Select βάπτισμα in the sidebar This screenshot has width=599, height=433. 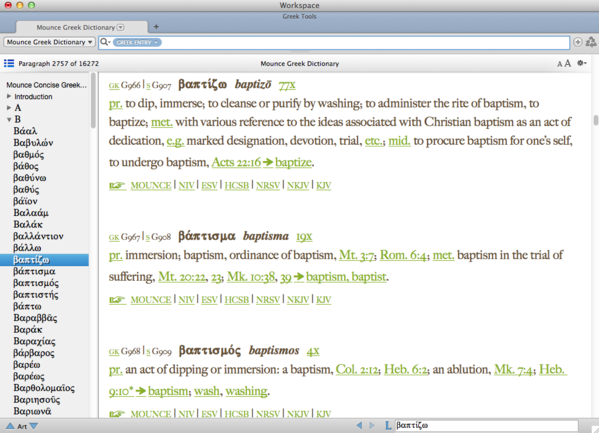click(x=34, y=271)
